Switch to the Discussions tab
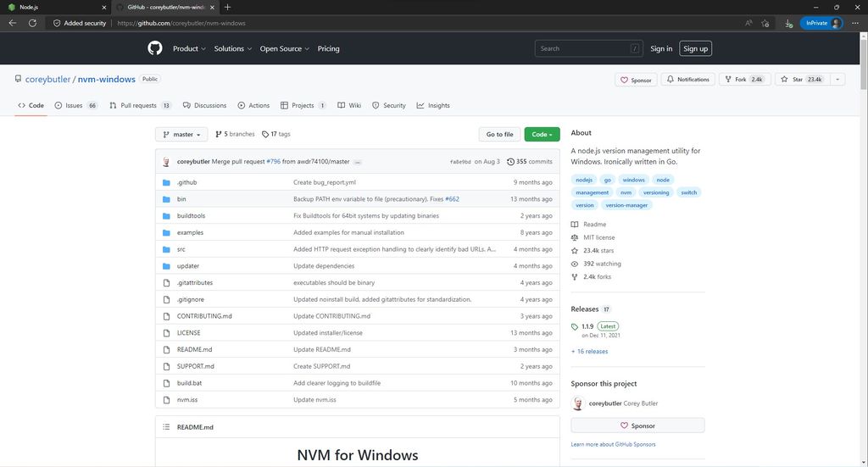Screen dimensions: 868x467 coord(204,105)
